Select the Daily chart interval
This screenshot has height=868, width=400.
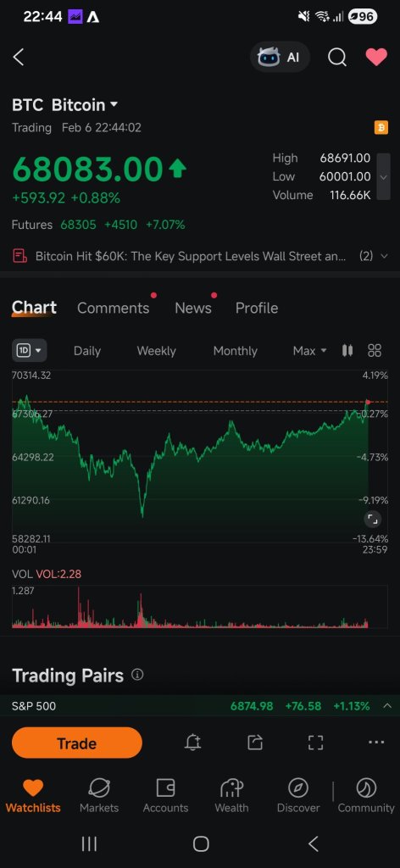click(87, 351)
